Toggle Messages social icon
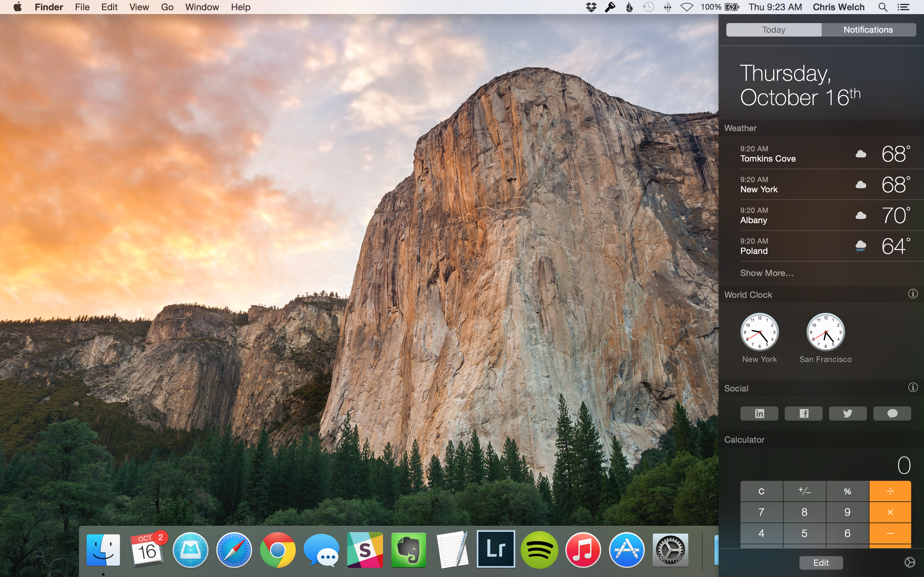This screenshot has height=577, width=924. pos(892,413)
